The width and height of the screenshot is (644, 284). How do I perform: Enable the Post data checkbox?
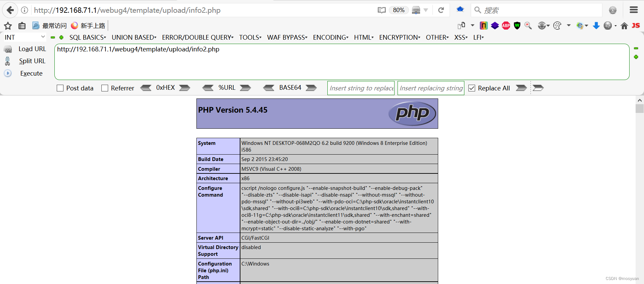(60, 88)
